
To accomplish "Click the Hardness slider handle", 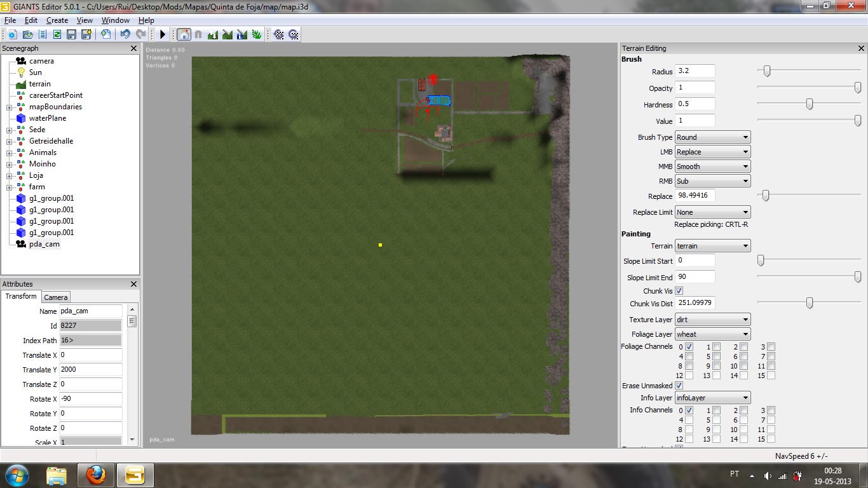I will point(810,104).
